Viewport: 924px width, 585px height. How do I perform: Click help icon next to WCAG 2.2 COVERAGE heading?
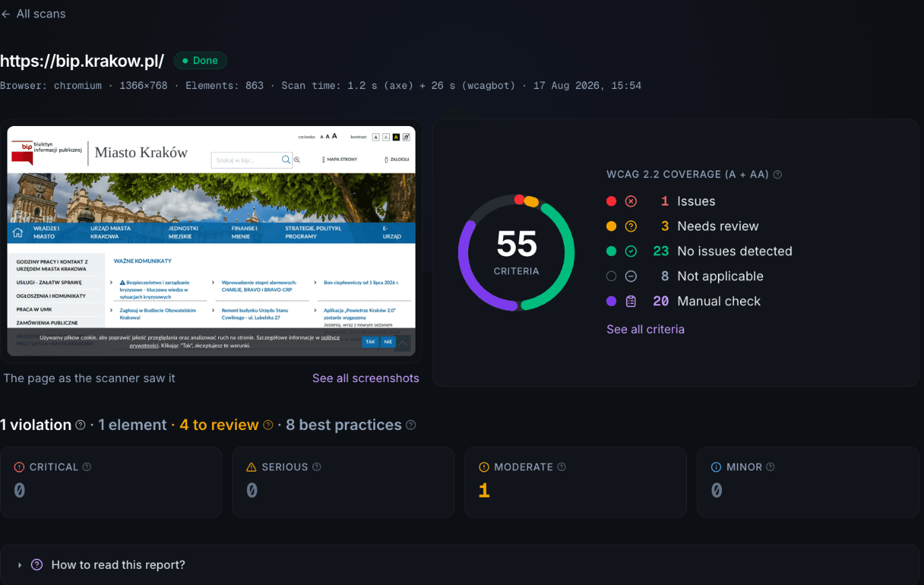pyautogui.click(x=777, y=175)
